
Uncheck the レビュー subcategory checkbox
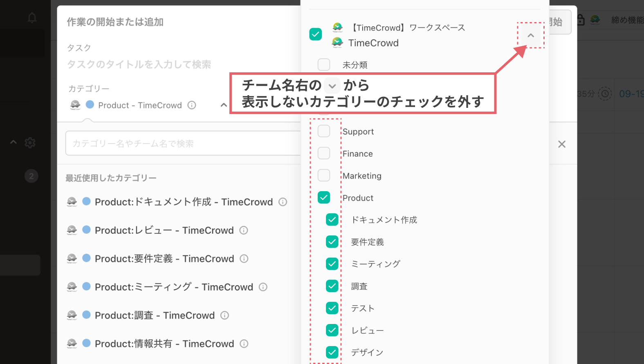pos(332,330)
